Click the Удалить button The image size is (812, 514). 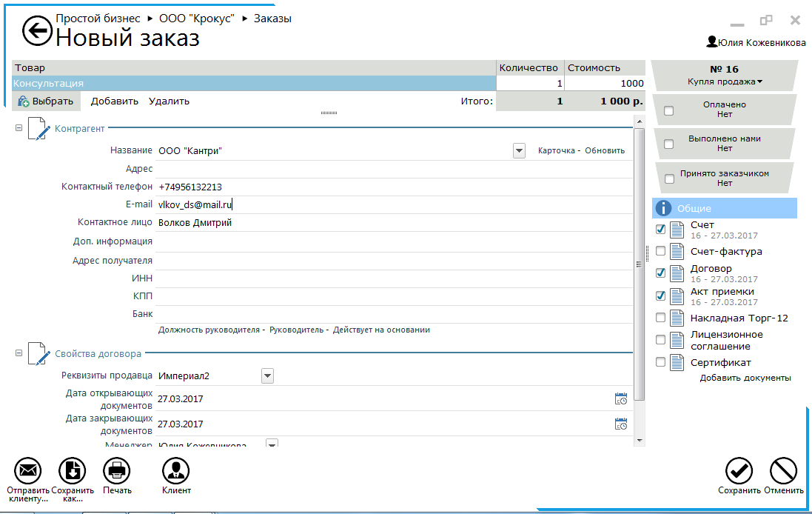coord(169,101)
